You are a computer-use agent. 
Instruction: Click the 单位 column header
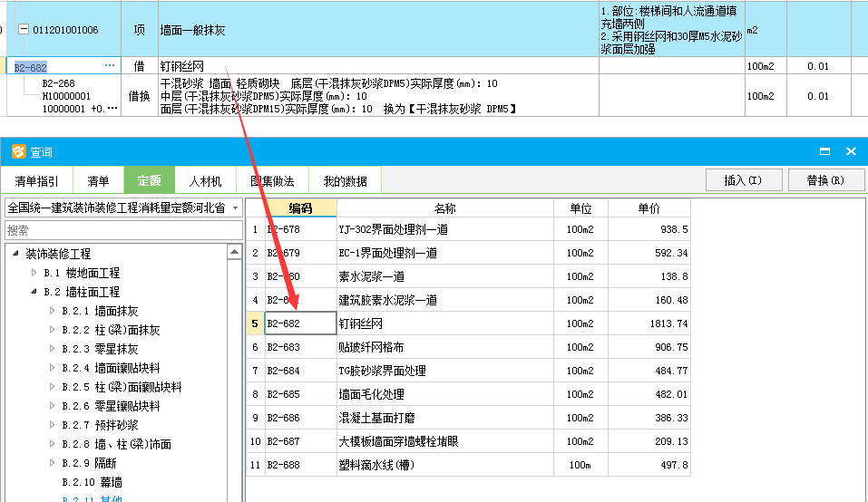coord(580,208)
